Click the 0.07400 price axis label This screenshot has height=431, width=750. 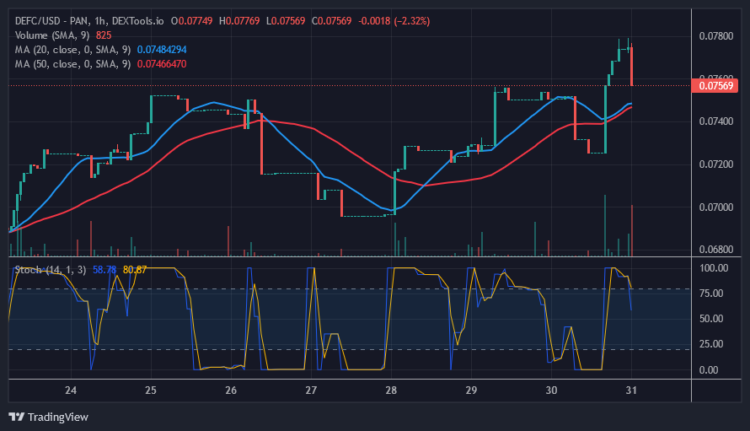[716, 122]
